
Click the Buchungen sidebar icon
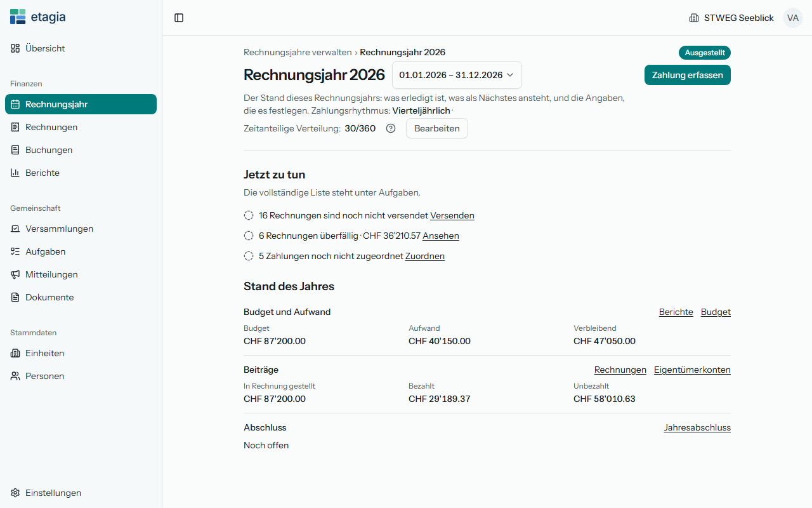coord(15,150)
